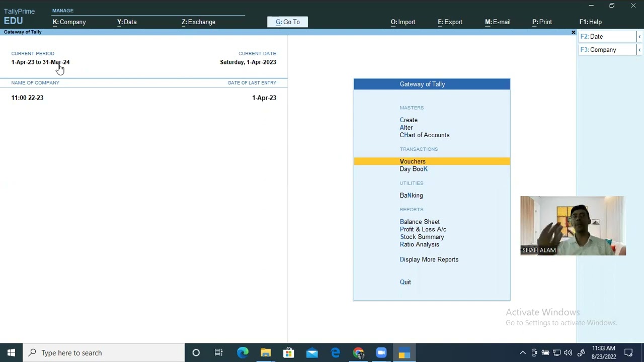Open the notification center icon
Screen dimensions: 644x362
click(x=628, y=353)
